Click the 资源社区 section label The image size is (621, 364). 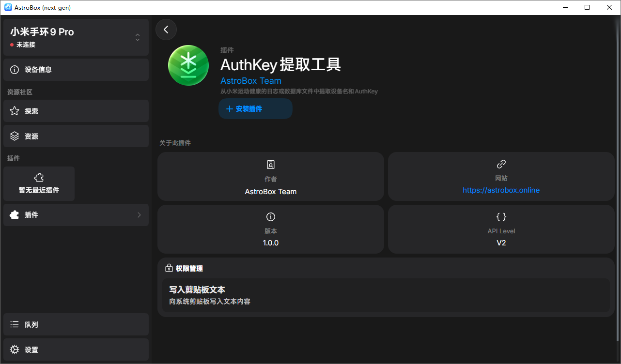20,92
